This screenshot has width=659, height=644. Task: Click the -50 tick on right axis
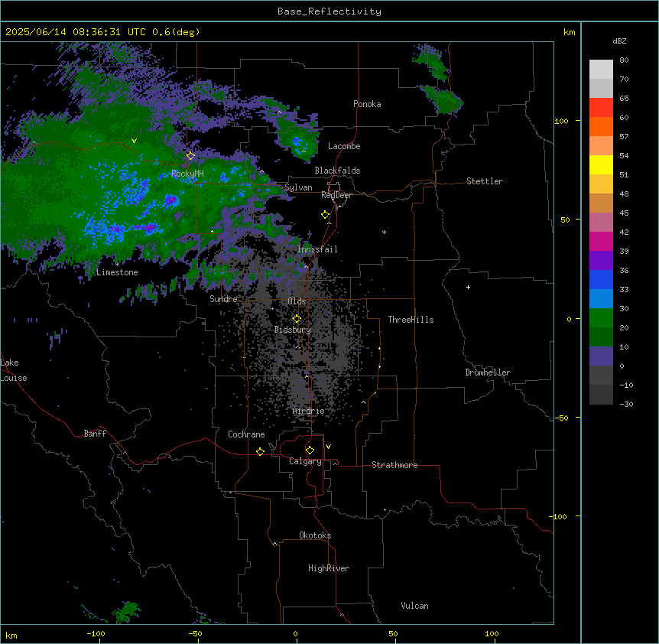(x=561, y=418)
